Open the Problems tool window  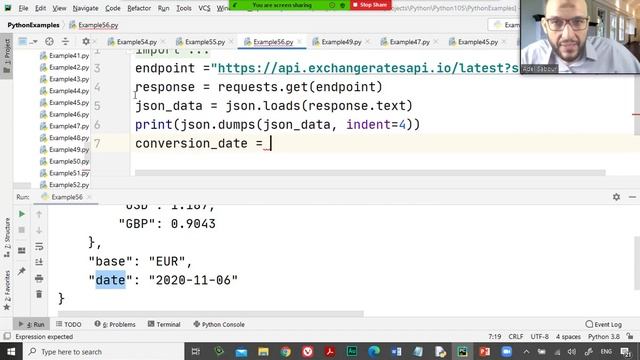tap(115, 324)
